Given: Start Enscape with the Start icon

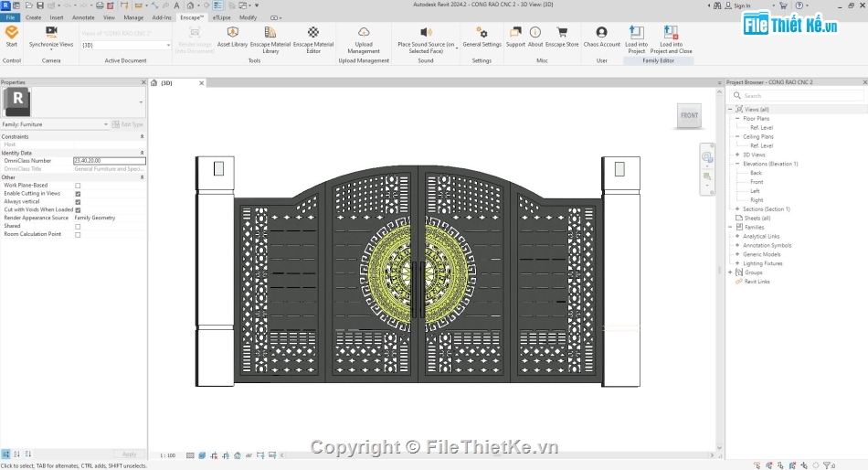Looking at the screenshot, I should (x=12, y=32).
